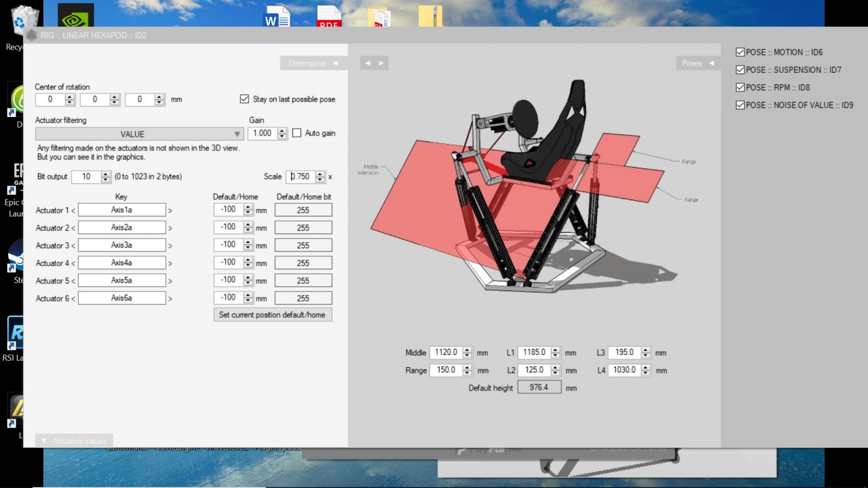Click the Axis5a key field
Viewport: 868px width, 488px height.
click(122, 280)
